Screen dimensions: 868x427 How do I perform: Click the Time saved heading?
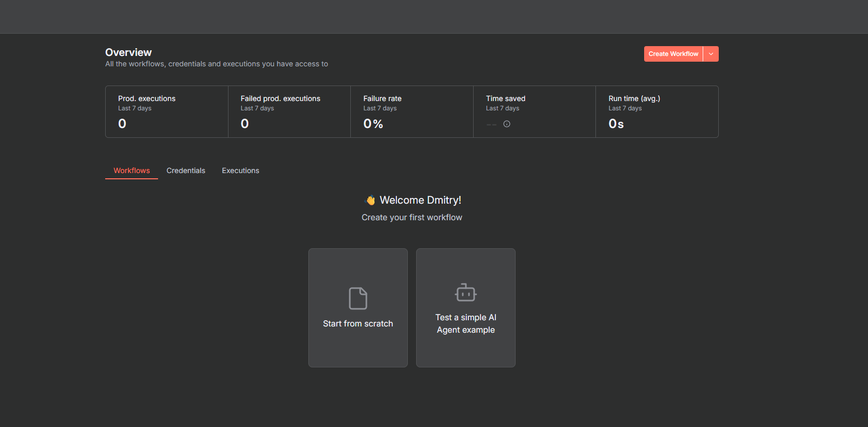click(x=505, y=98)
